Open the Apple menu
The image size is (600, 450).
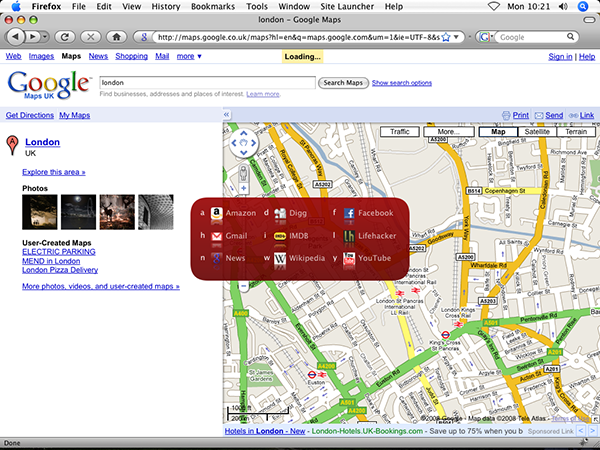(16, 6)
